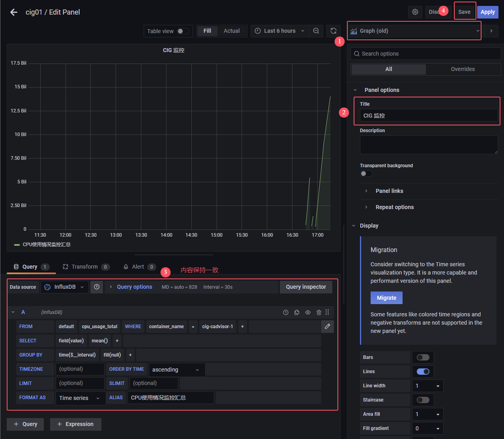
Task: Switch to the Query tab
Action: click(31, 267)
